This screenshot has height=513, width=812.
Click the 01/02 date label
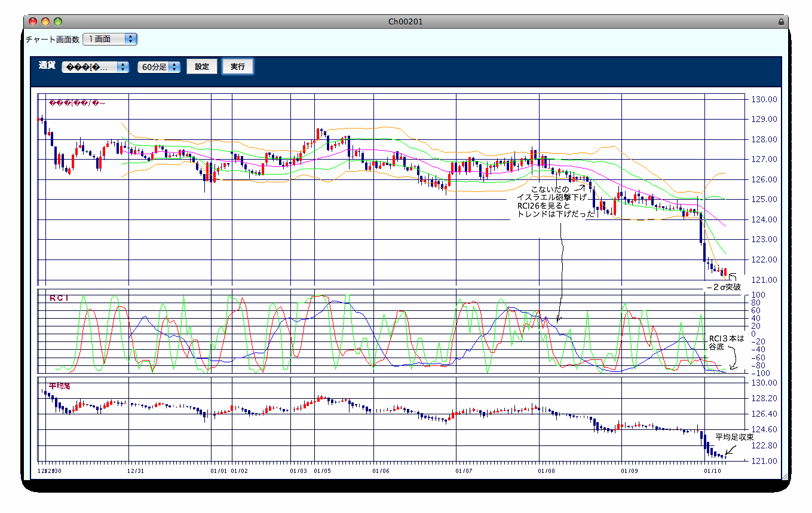[240, 471]
